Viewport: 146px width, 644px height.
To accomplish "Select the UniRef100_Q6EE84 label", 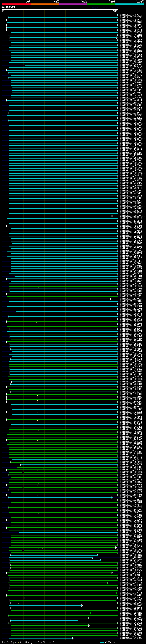I will [x=131, y=276].
